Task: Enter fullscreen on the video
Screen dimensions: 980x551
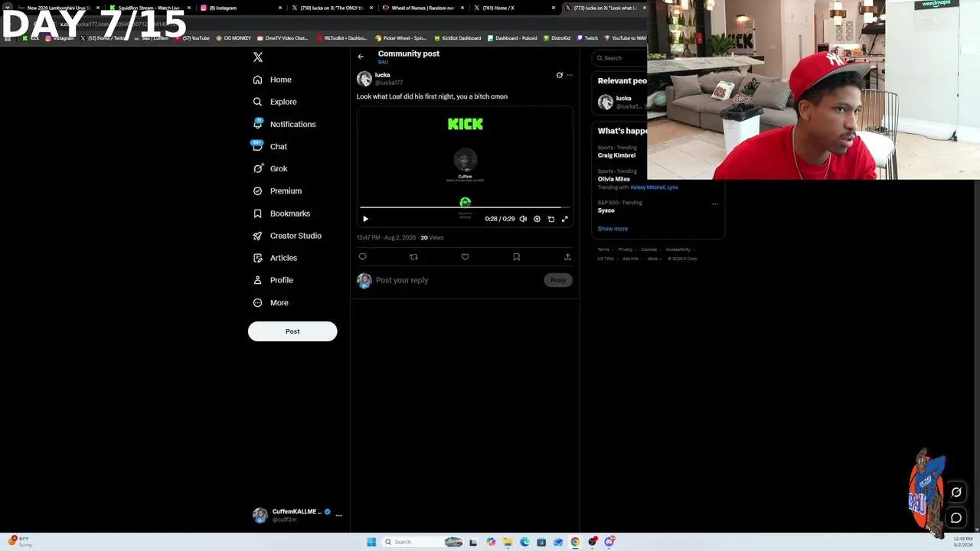Action: (x=565, y=219)
